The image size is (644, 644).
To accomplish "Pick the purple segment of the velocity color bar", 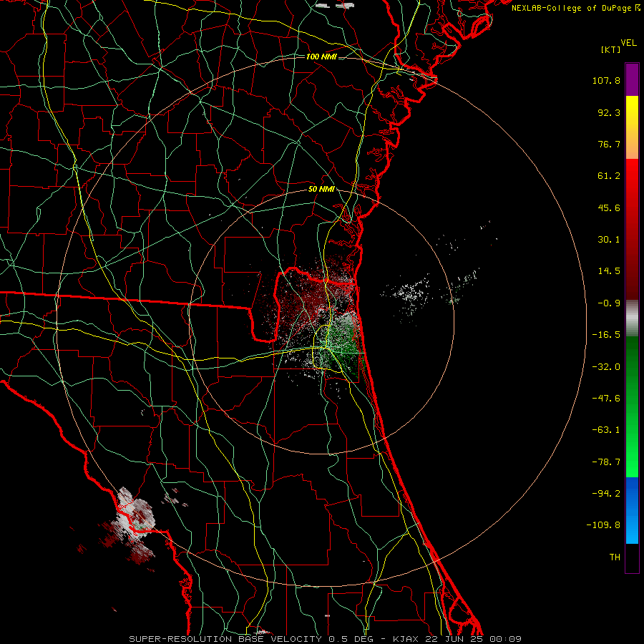I will [x=632, y=80].
